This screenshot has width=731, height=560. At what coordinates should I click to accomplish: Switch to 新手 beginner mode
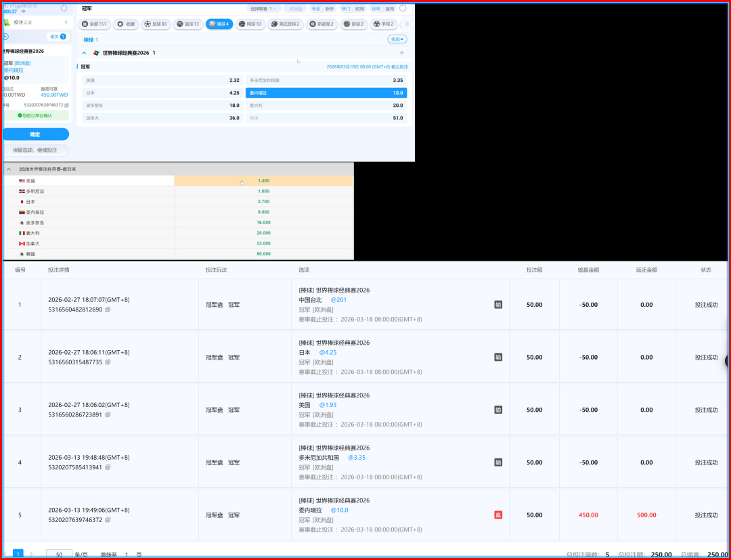point(330,9)
